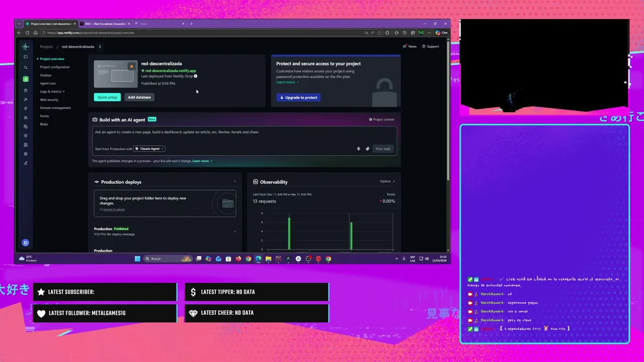Click the Upgrade to protect button

[x=298, y=98]
